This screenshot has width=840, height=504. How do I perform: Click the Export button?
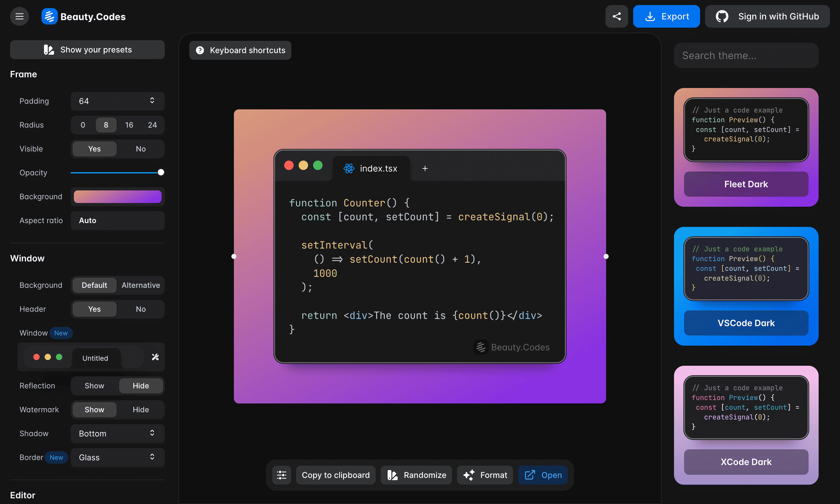pos(666,16)
